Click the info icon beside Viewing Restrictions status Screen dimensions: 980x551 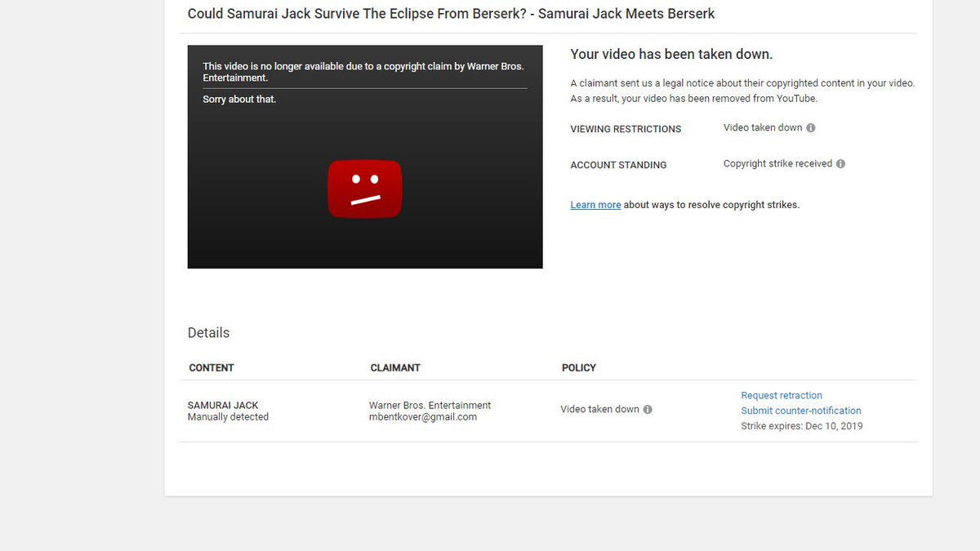point(811,128)
